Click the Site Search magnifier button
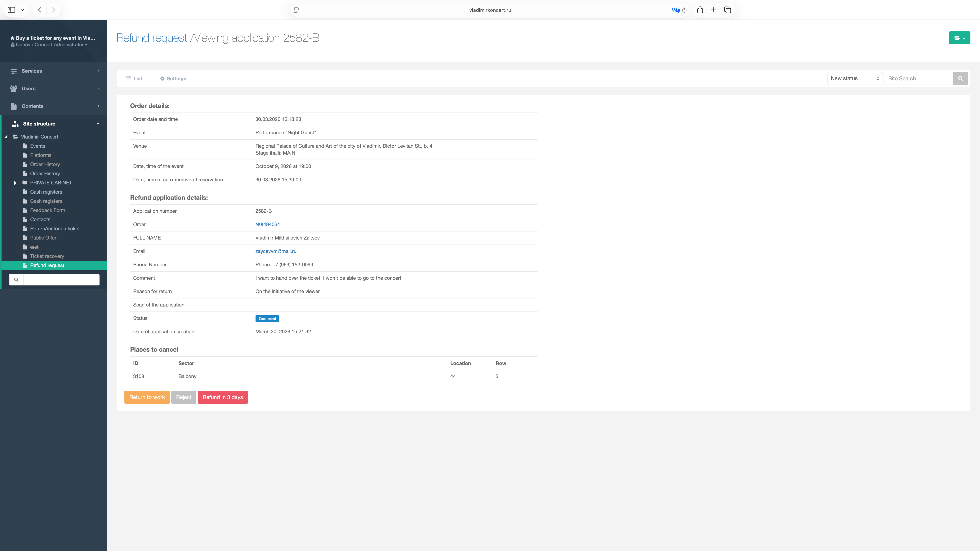Image resolution: width=980 pixels, height=551 pixels. pos(960,79)
